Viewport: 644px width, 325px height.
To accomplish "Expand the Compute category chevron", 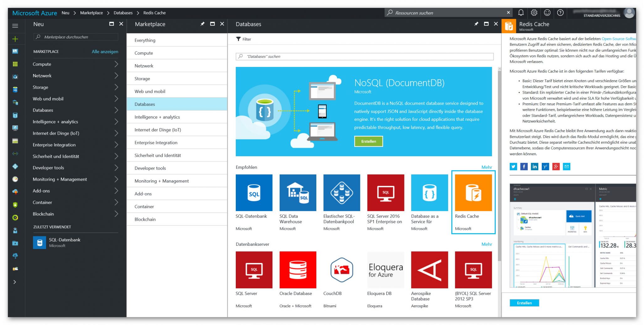I will click(116, 64).
